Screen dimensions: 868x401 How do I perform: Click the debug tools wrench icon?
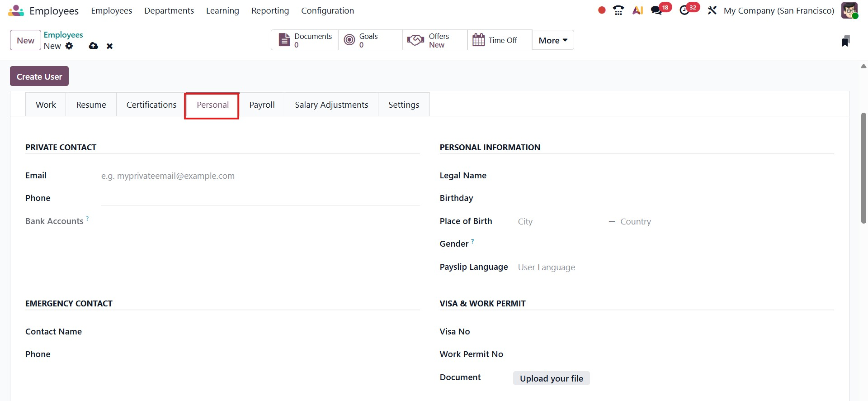click(x=712, y=10)
